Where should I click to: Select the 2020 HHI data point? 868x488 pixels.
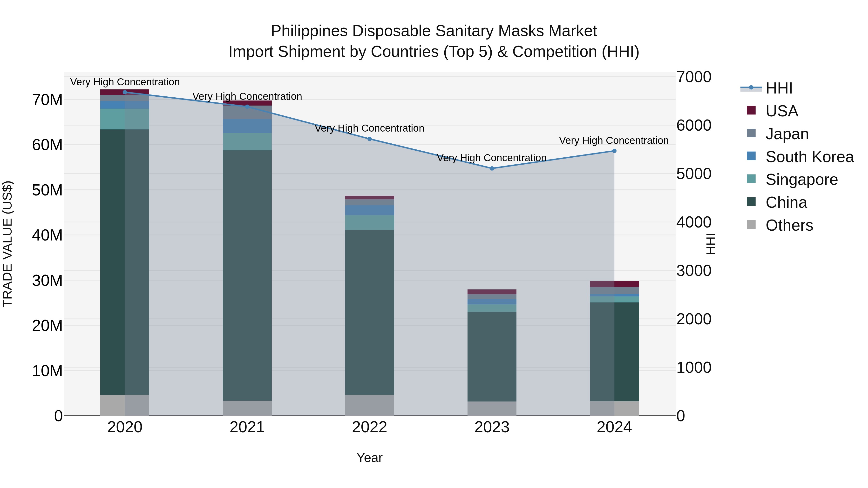coord(125,92)
